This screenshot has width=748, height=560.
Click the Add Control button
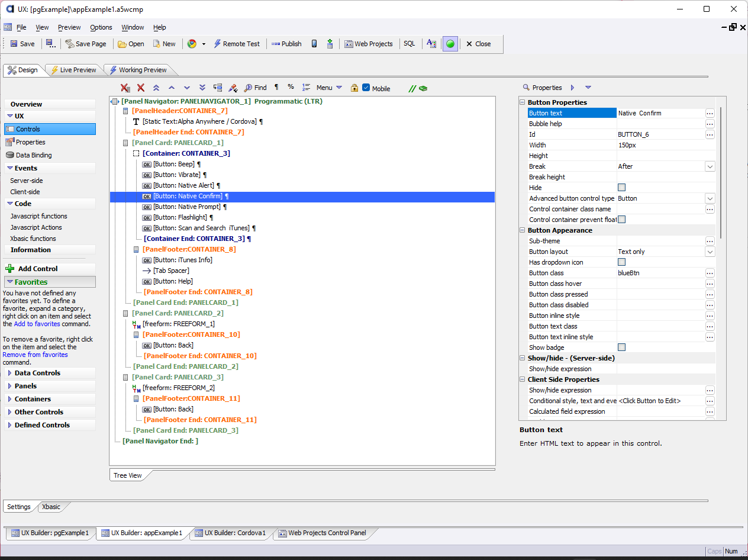tap(50, 269)
